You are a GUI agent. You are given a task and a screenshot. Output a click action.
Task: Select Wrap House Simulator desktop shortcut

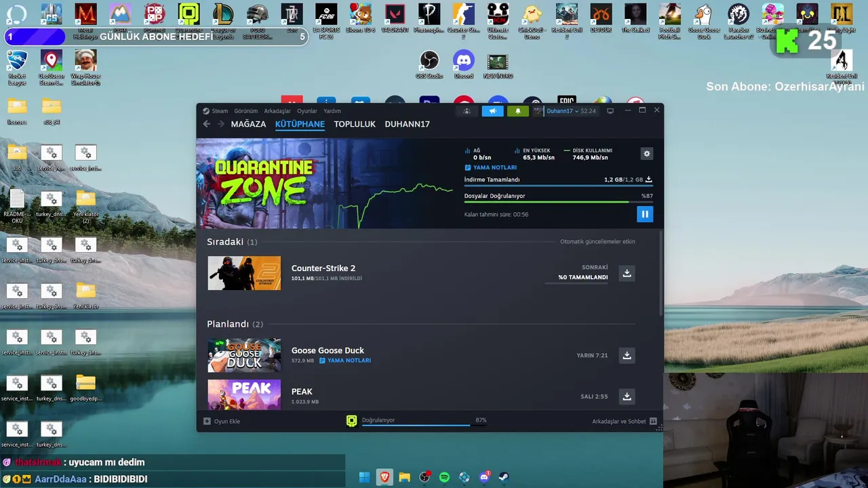click(85, 68)
